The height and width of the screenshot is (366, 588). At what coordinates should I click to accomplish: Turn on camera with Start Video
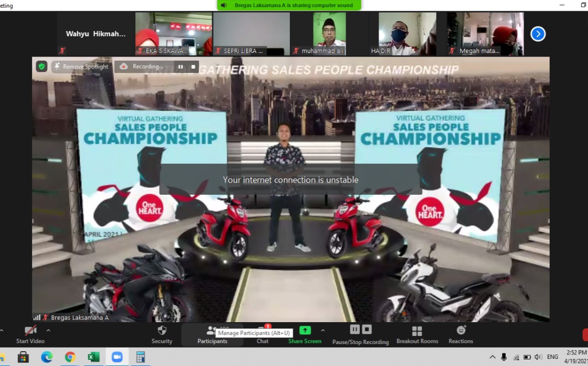30,334
